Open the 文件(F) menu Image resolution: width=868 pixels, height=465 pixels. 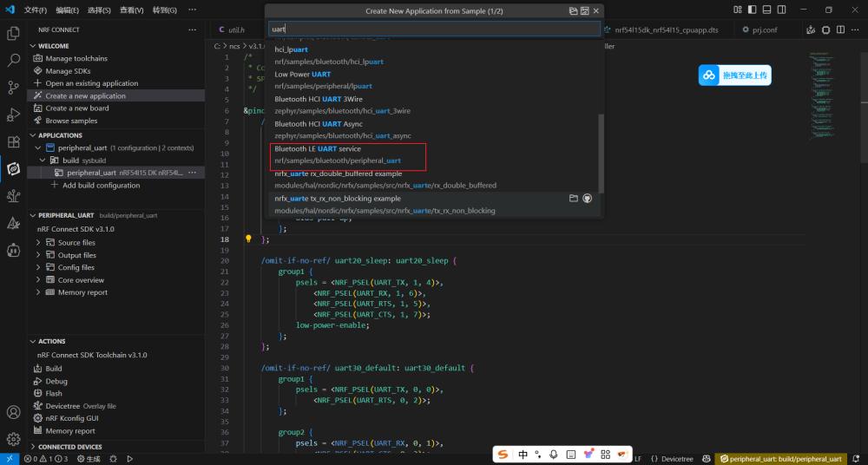(36, 10)
